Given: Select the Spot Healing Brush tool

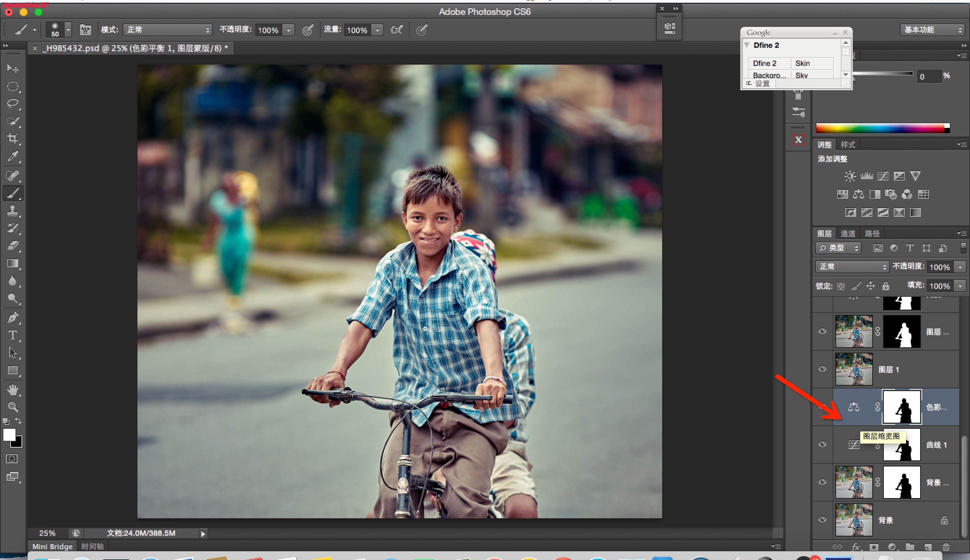Looking at the screenshot, I should [x=13, y=176].
